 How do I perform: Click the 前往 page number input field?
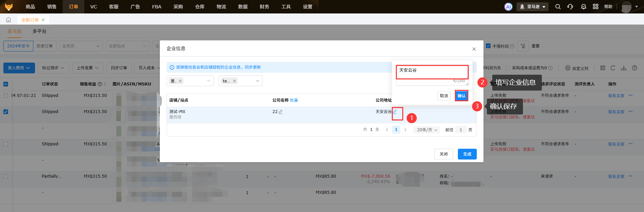click(x=461, y=130)
